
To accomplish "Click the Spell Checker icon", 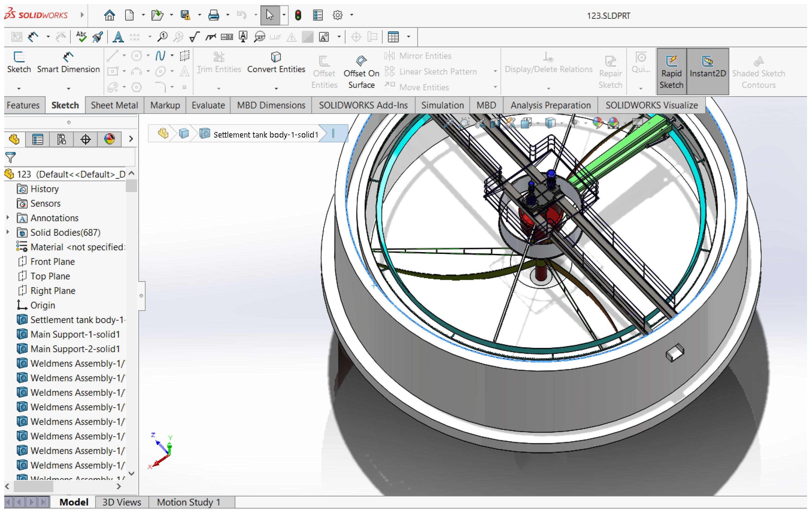I will [81, 36].
